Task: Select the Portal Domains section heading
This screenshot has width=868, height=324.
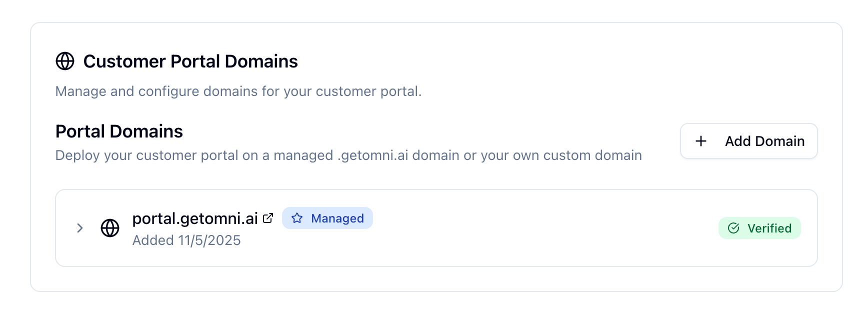Action: point(118,131)
